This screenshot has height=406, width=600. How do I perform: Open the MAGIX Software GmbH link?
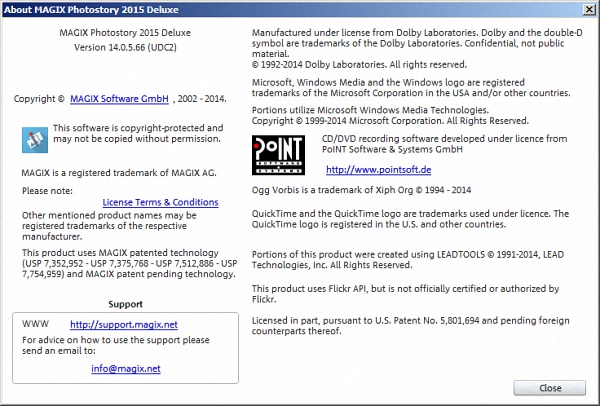(119, 99)
